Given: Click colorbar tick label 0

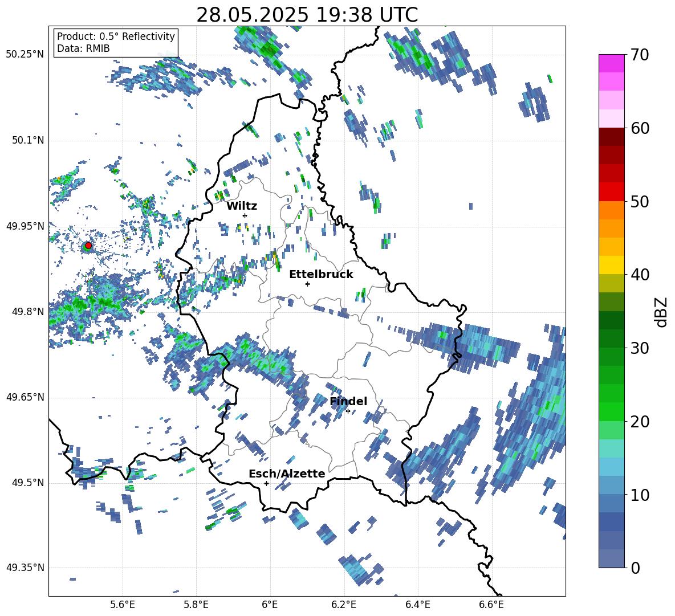Looking at the screenshot, I should pos(635,568).
